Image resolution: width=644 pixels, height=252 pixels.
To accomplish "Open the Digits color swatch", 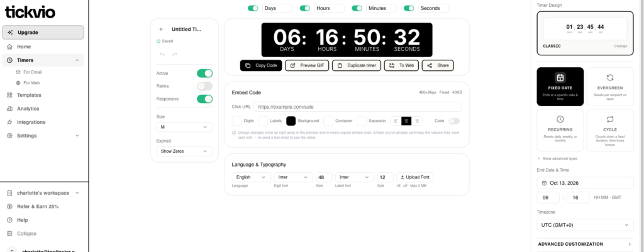I will pos(237,121).
